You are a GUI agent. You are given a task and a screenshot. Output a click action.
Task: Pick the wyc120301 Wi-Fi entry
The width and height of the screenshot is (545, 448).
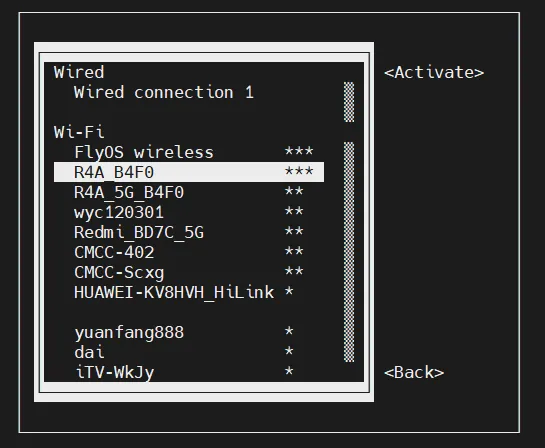tap(189, 212)
